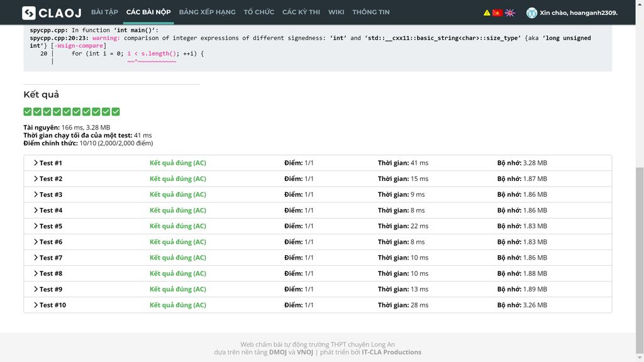Click the first green check result box

28,112
